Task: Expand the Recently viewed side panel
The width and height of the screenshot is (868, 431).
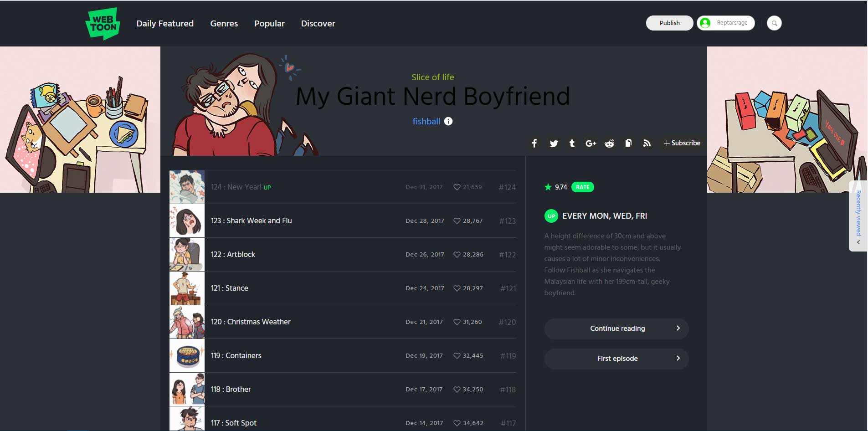Action: click(x=858, y=216)
